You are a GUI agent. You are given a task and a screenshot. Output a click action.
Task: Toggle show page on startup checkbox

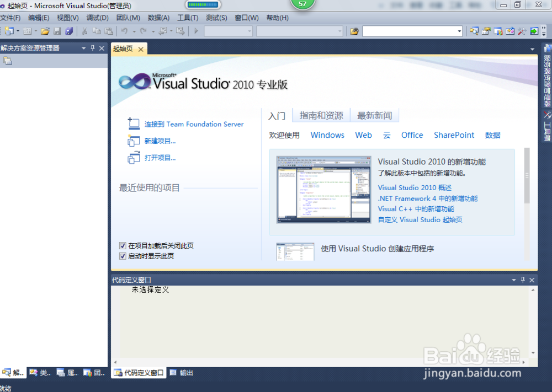pyautogui.click(x=123, y=256)
